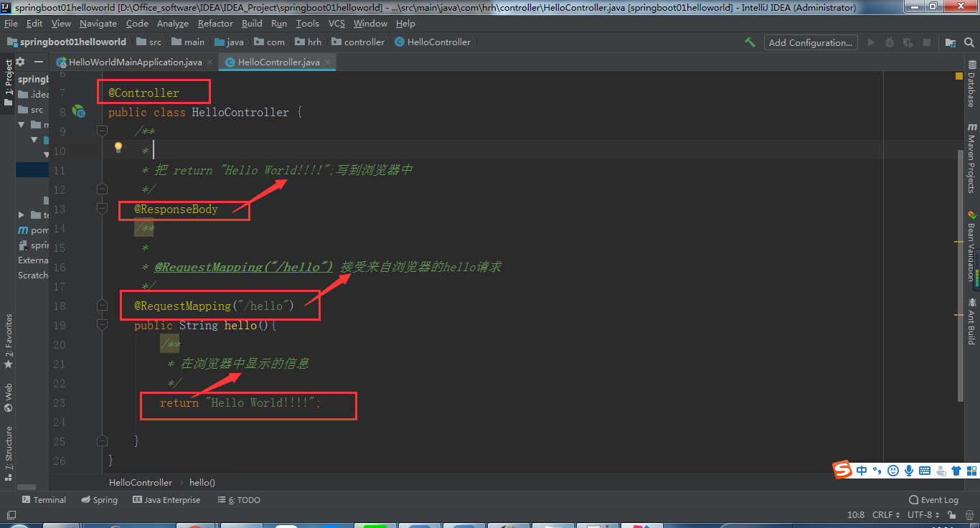The height and width of the screenshot is (528, 980).
Task: Toggle the Sogou Chinese/English mode button
Action: (862, 471)
